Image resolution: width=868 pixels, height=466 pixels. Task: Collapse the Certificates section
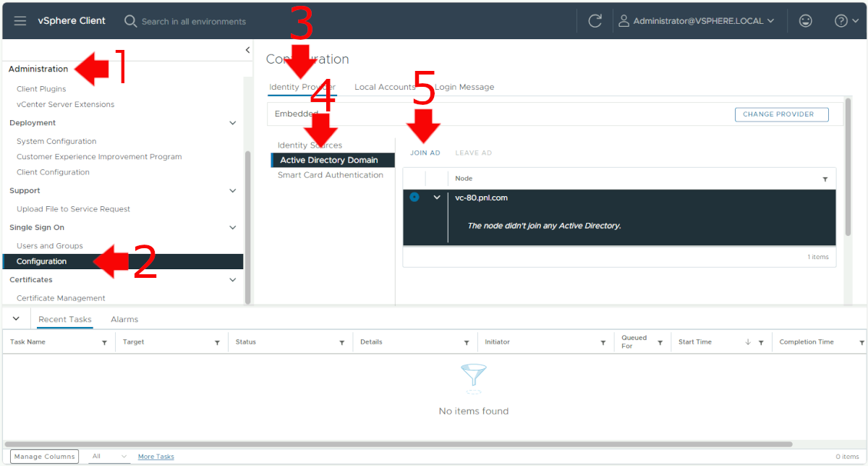coord(233,280)
